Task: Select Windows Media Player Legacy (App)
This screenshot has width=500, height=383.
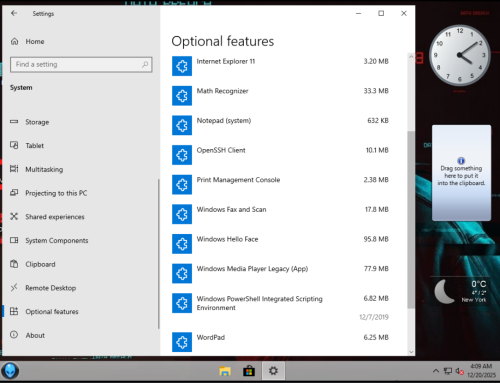Action: (x=280, y=273)
